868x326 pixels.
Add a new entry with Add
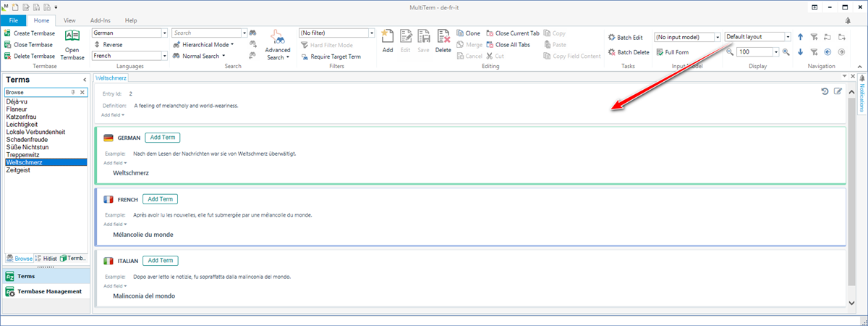click(x=388, y=41)
